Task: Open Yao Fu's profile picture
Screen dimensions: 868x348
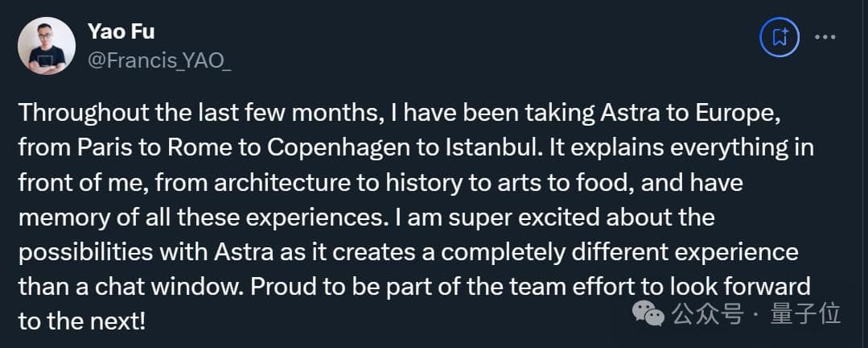Action: click(47, 46)
